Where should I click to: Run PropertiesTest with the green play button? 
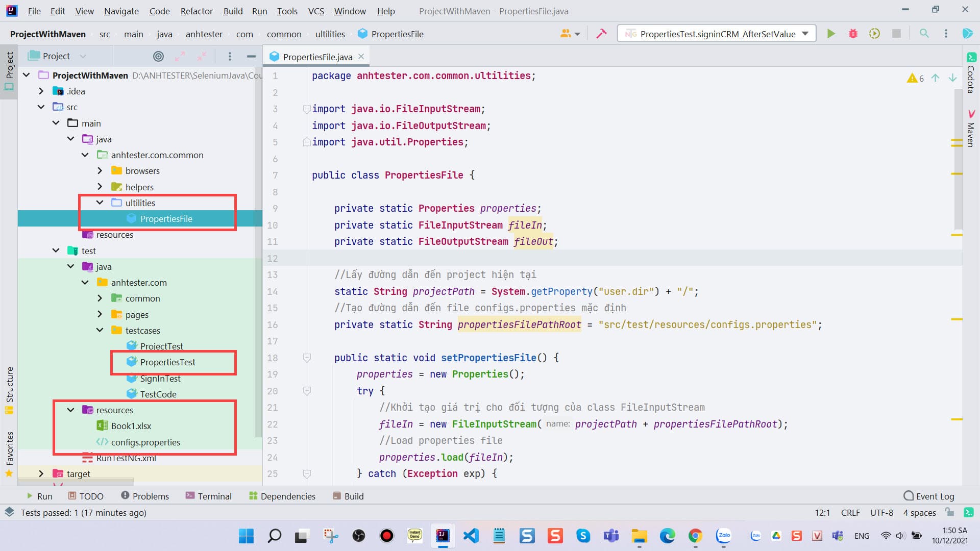click(x=831, y=34)
